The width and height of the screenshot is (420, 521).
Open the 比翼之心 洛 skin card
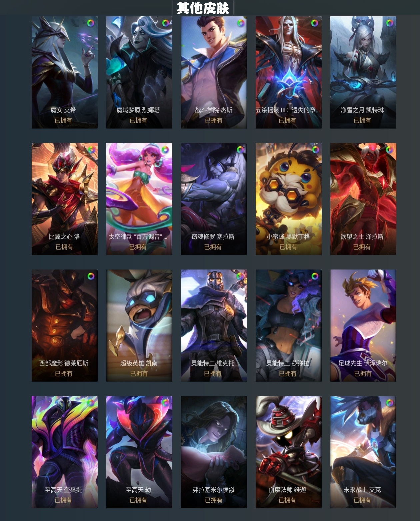(65, 199)
